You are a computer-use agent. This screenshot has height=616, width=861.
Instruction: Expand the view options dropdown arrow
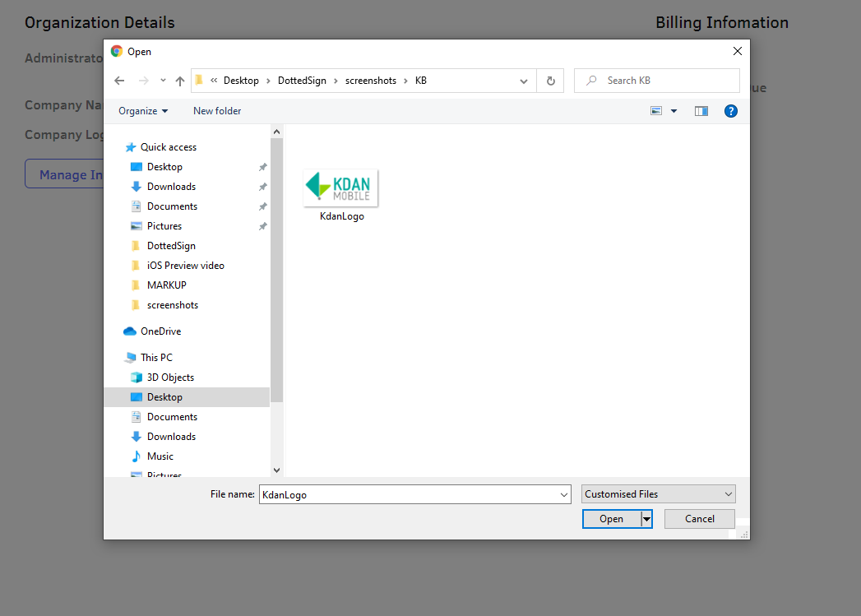coord(674,111)
